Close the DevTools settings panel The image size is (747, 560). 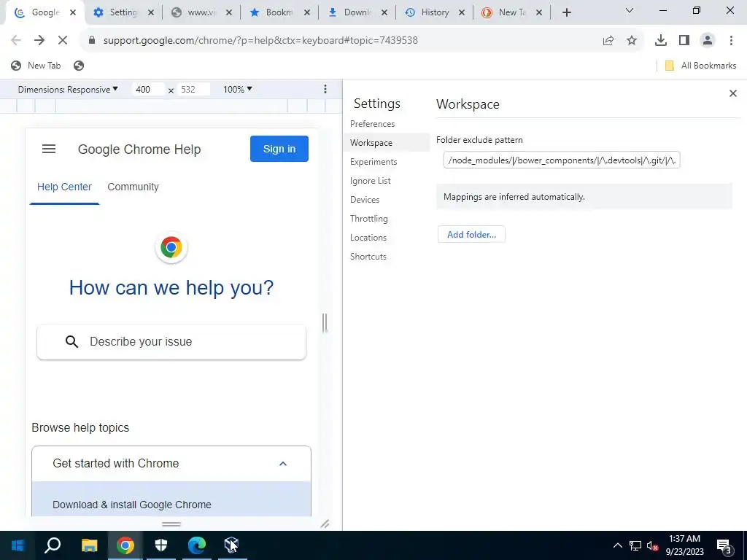pos(732,93)
